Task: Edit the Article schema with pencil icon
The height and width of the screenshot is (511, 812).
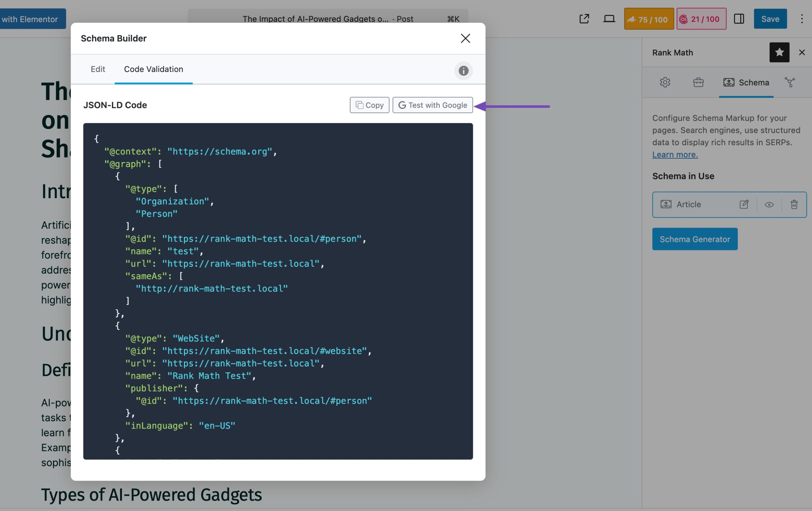Action: pos(744,204)
